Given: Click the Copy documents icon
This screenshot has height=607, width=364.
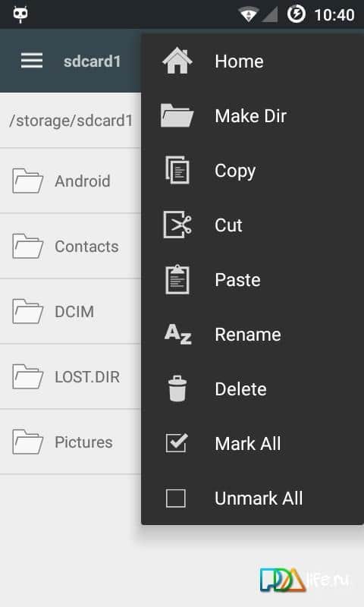Looking at the screenshot, I should click(177, 170).
